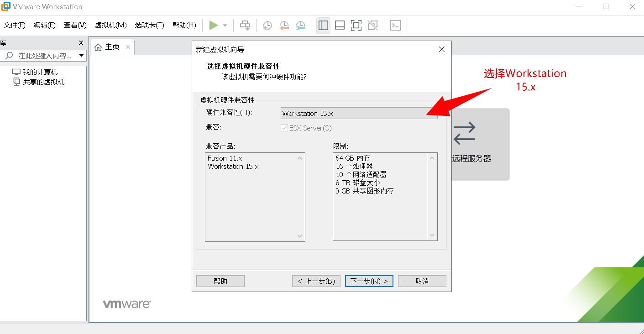
Task: Select 共享的虚拟机 in the library tree
Action: tap(38, 82)
